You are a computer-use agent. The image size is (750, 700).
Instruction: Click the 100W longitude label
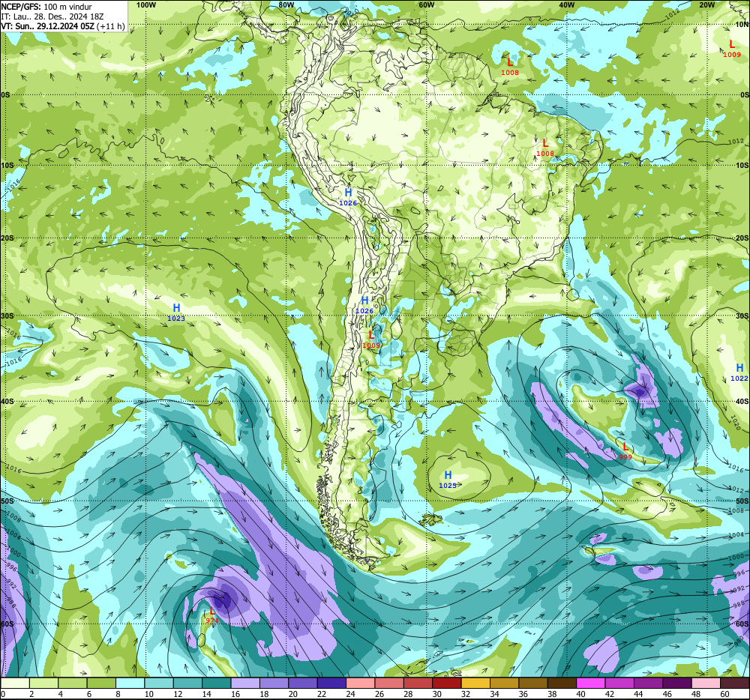146,4
